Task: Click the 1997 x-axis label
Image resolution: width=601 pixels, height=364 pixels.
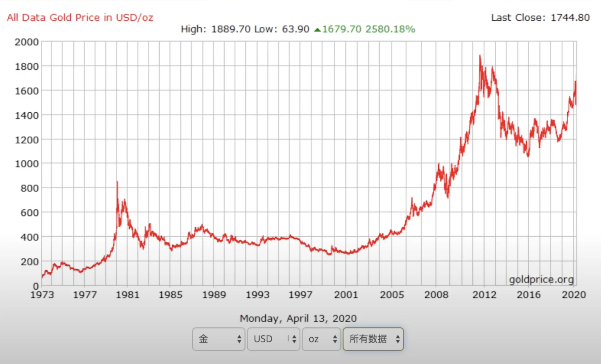Action: tap(300, 295)
